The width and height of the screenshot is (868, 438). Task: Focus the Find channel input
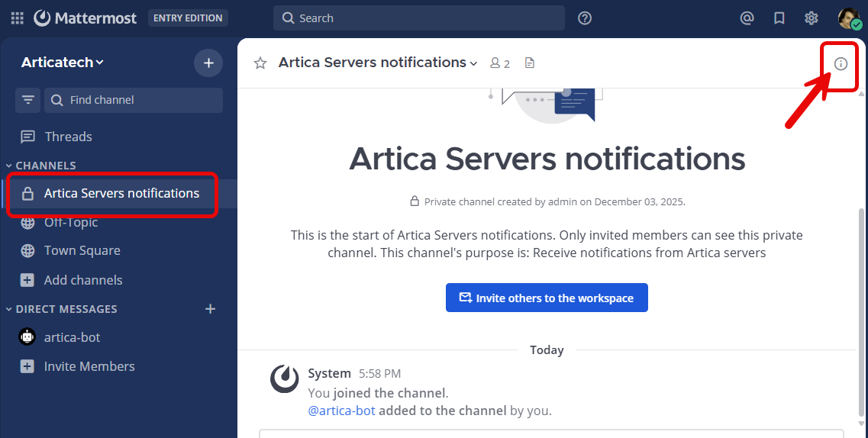[x=141, y=100]
